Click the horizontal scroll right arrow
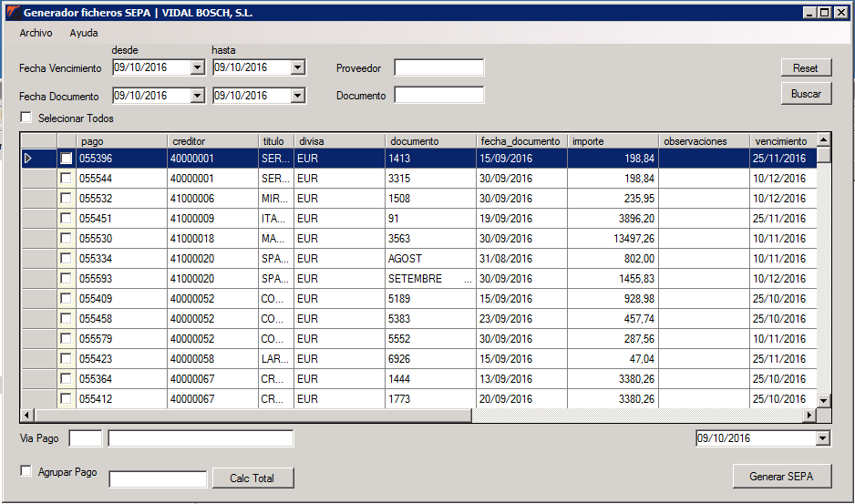Viewport: 855px width, 504px height. click(x=808, y=416)
